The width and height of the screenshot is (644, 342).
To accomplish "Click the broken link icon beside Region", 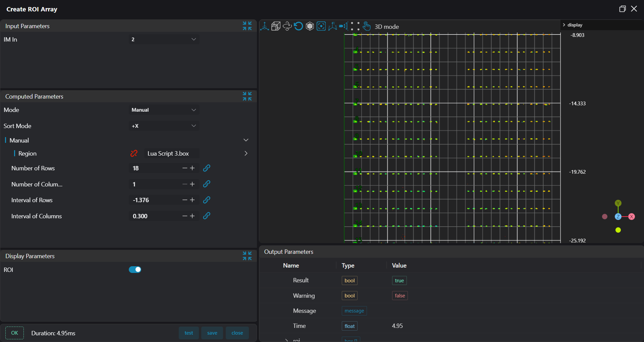I will [x=134, y=154].
